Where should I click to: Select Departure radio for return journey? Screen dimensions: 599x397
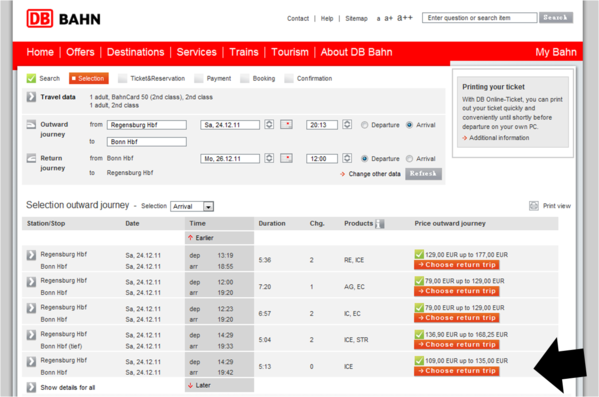[x=364, y=159]
